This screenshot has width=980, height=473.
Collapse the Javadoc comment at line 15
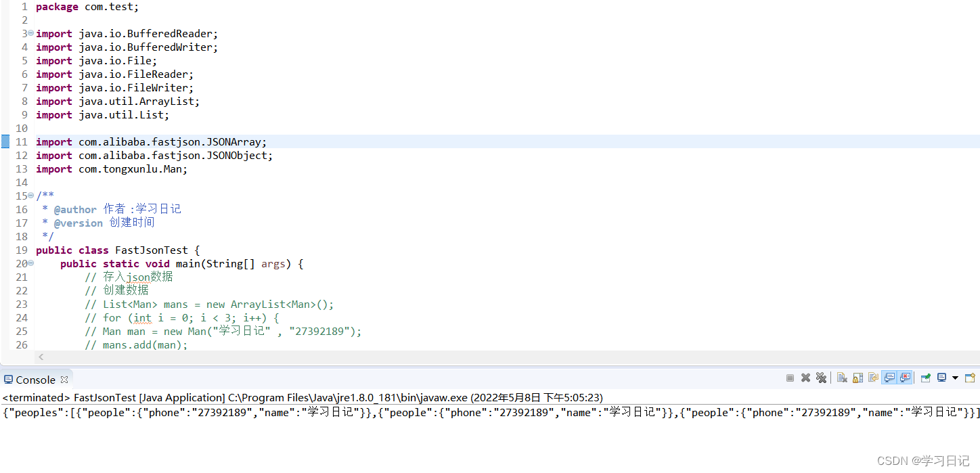pyautogui.click(x=30, y=196)
